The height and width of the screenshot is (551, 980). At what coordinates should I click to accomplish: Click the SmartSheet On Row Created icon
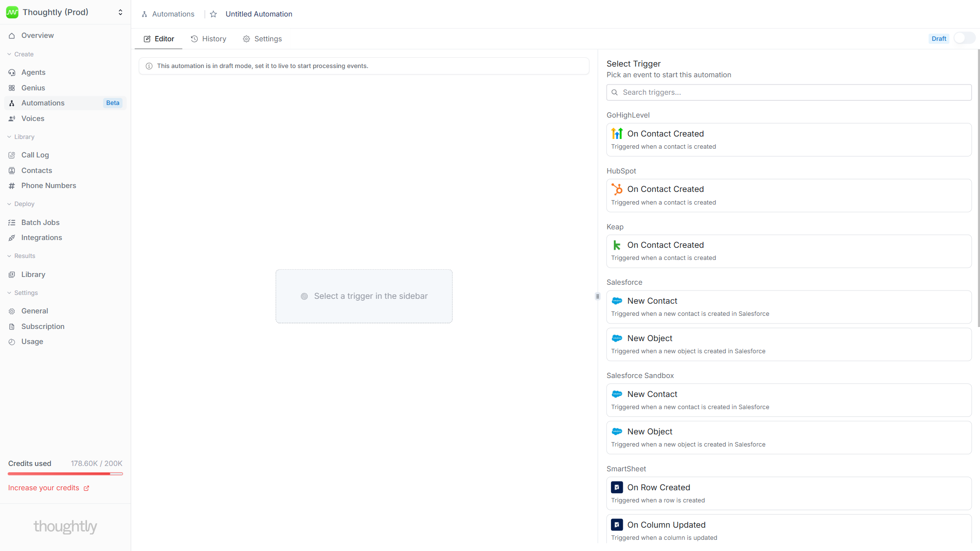coord(617,487)
